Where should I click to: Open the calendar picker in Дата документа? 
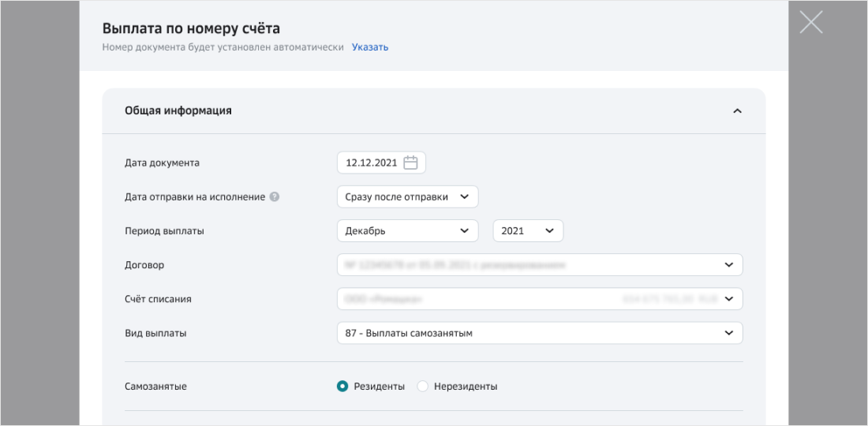tap(410, 163)
